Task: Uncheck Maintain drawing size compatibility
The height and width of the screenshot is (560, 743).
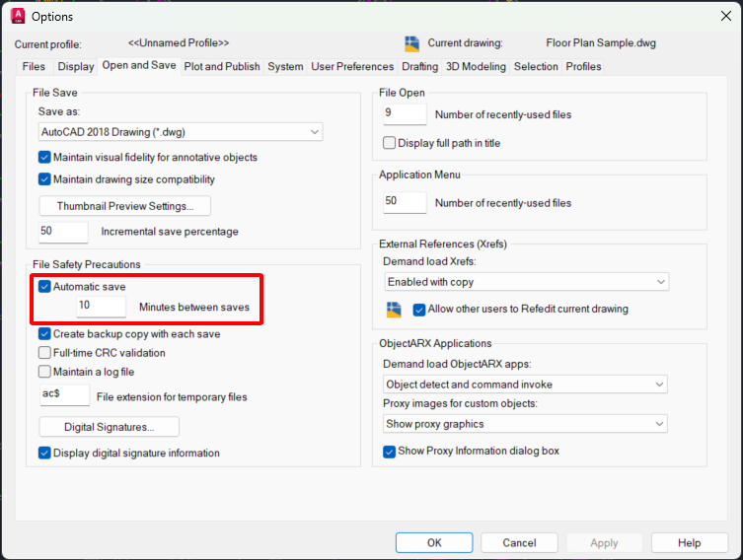Action: (44, 179)
